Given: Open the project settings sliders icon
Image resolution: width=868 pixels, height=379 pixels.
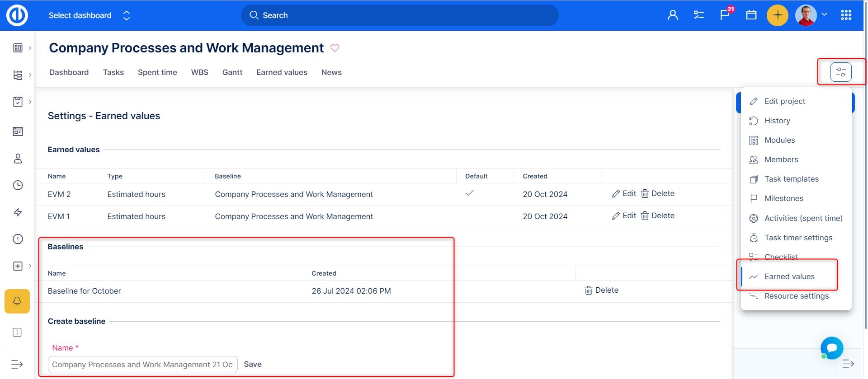Looking at the screenshot, I should tap(840, 72).
